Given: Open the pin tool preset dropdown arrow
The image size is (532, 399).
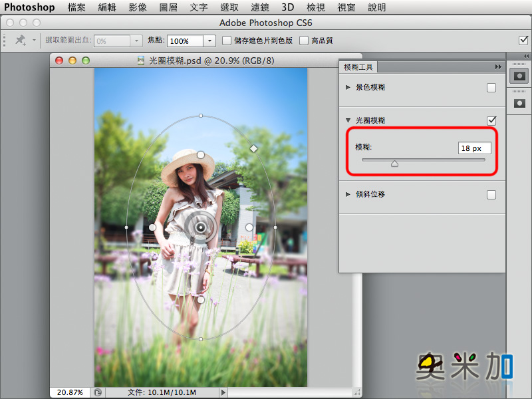Looking at the screenshot, I should point(35,41).
